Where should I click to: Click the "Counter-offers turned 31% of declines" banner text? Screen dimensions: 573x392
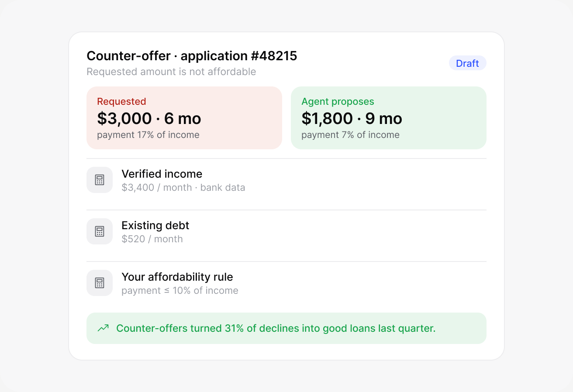pyautogui.click(x=276, y=328)
